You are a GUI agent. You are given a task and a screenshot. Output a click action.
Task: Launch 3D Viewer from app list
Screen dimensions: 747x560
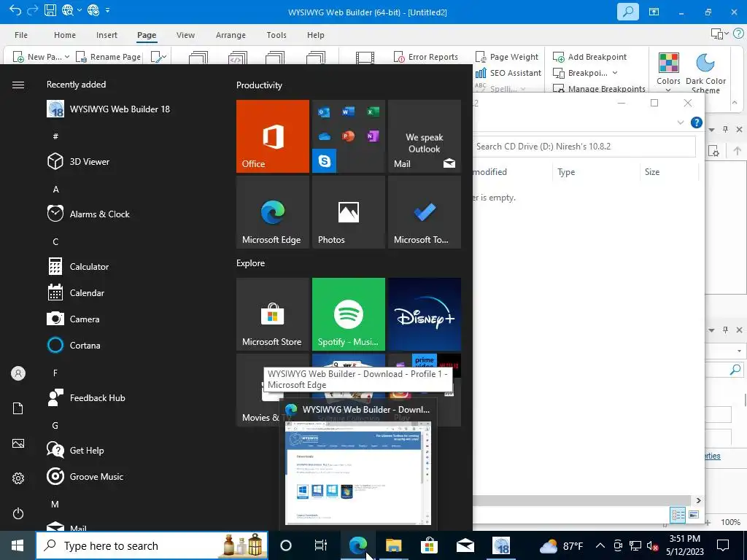78,161
